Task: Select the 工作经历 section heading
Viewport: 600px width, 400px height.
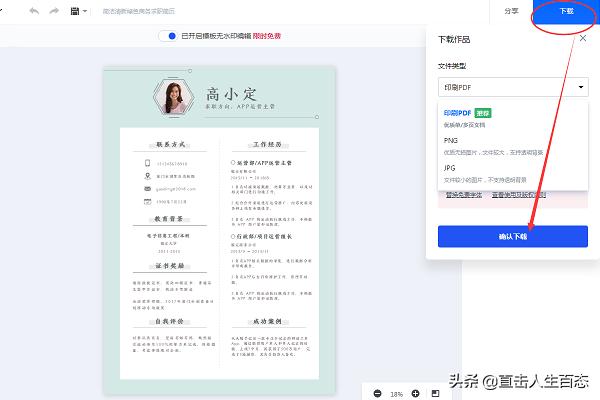Action: (x=267, y=144)
